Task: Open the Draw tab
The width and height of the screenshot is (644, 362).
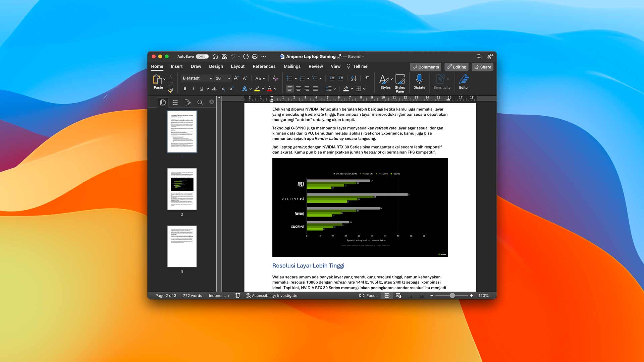Action: pyautogui.click(x=196, y=66)
